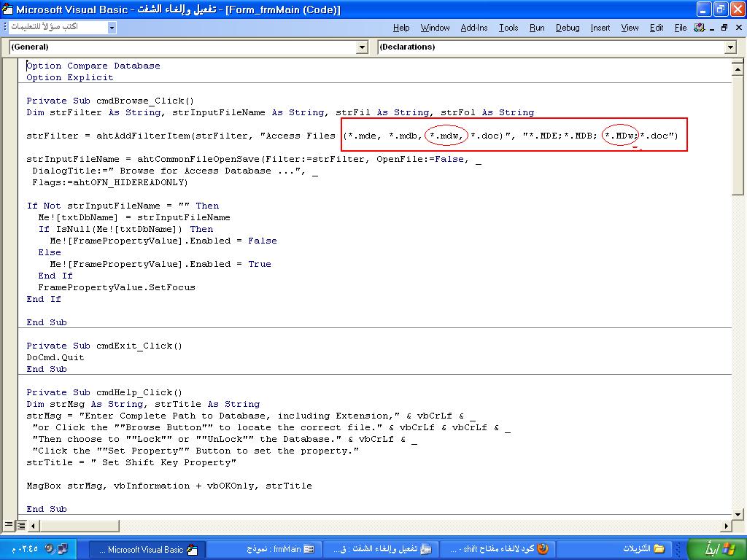Switch to Procedure View
The image size is (747, 560).
(9, 526)
